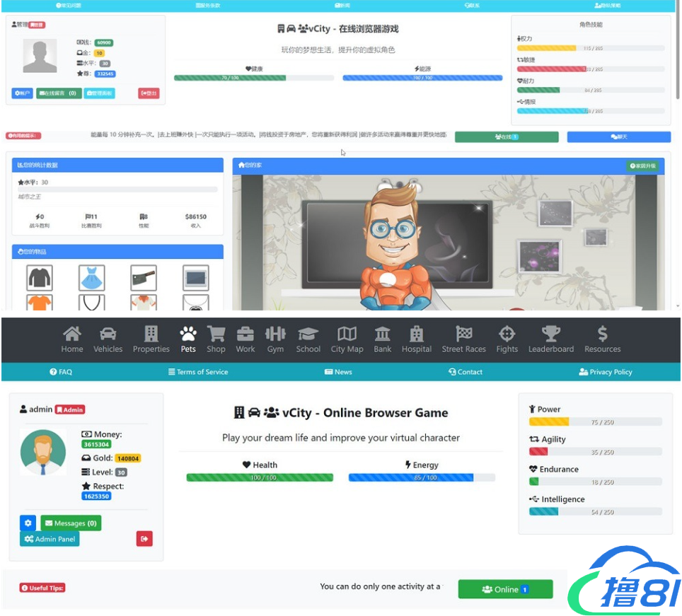Click the gray silhouette profile avatar
Screen dimensions: 682x616
click(x=40, y=56)
